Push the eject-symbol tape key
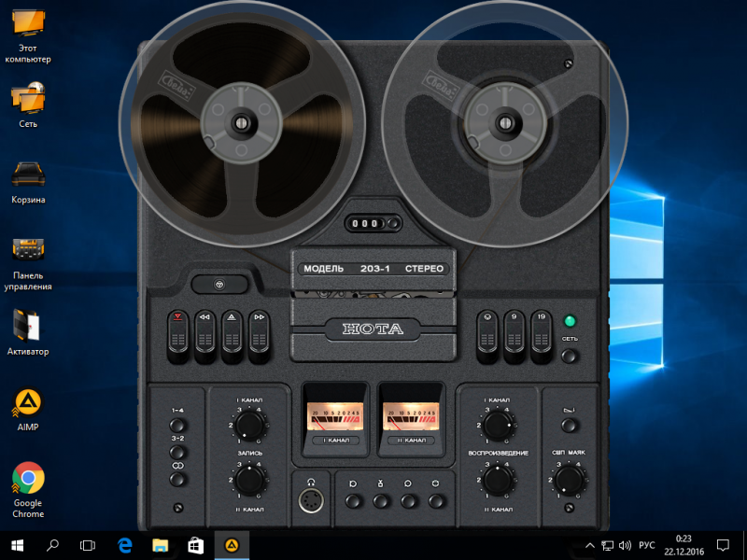This screenshot has width=747, height=560. [x=232, y=336]
